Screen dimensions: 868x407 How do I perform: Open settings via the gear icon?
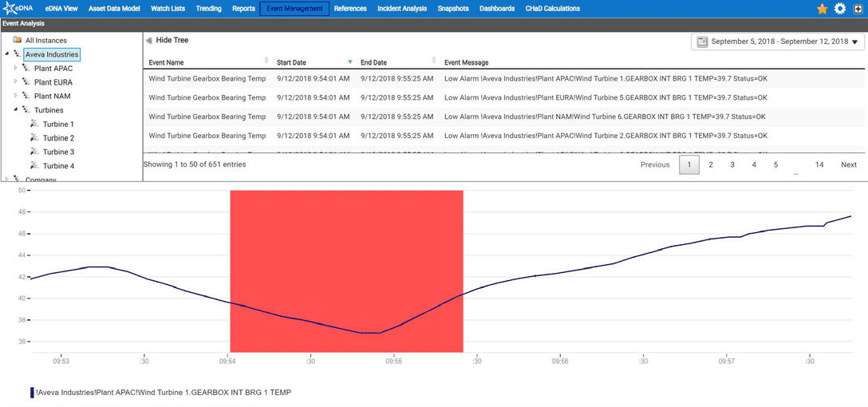point(840,9)
